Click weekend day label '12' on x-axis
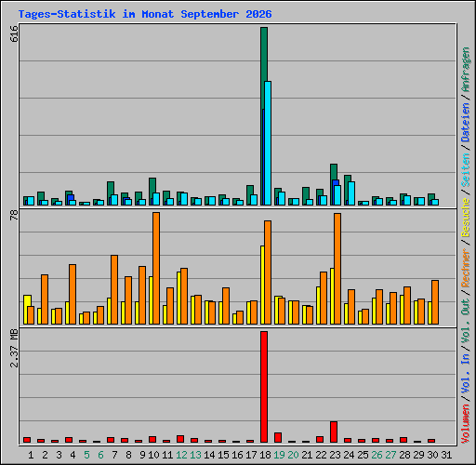Screen dimensions: 476x465 181,455
